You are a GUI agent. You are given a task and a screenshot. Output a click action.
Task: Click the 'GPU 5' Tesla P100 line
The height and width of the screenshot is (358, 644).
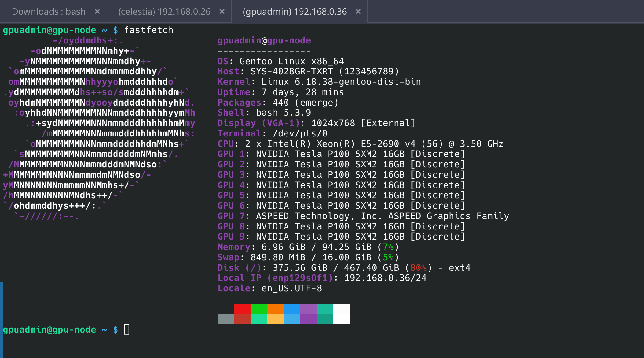tap(341, 195)
